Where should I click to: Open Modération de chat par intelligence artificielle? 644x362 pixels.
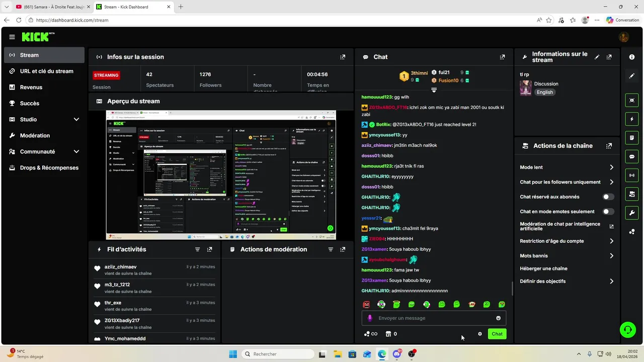point(567,226)
